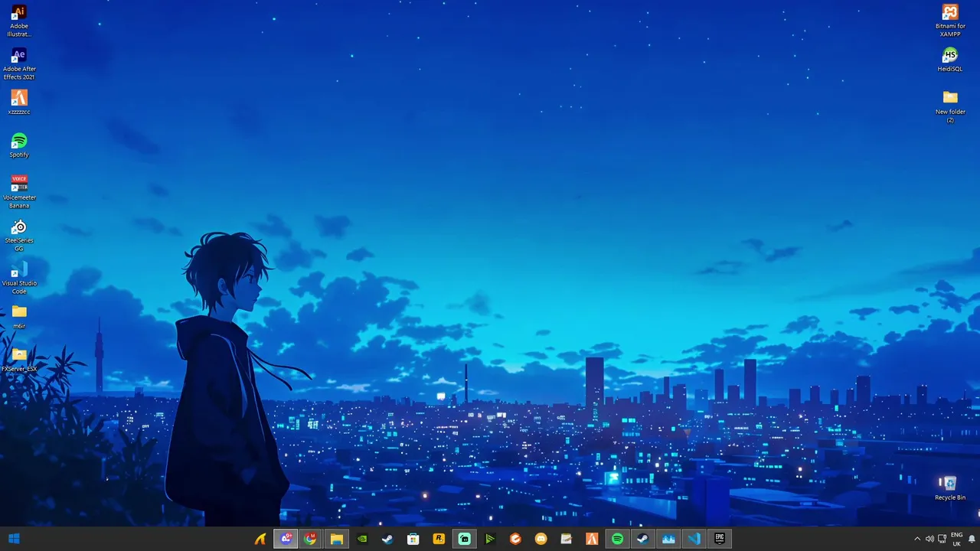
Task: Select the Visual Studio Code desktop shortcut
Action: pyautogui.click(x=19, y=278)
